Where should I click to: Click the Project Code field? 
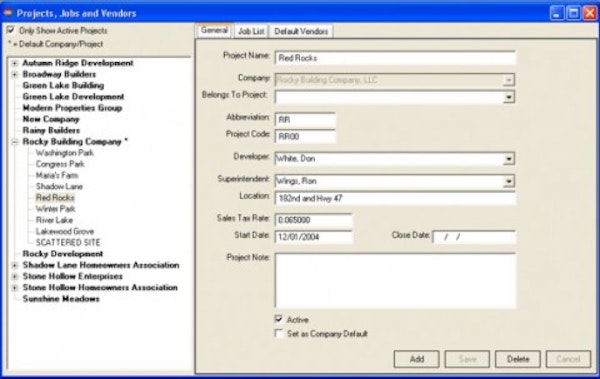(305, 137)
